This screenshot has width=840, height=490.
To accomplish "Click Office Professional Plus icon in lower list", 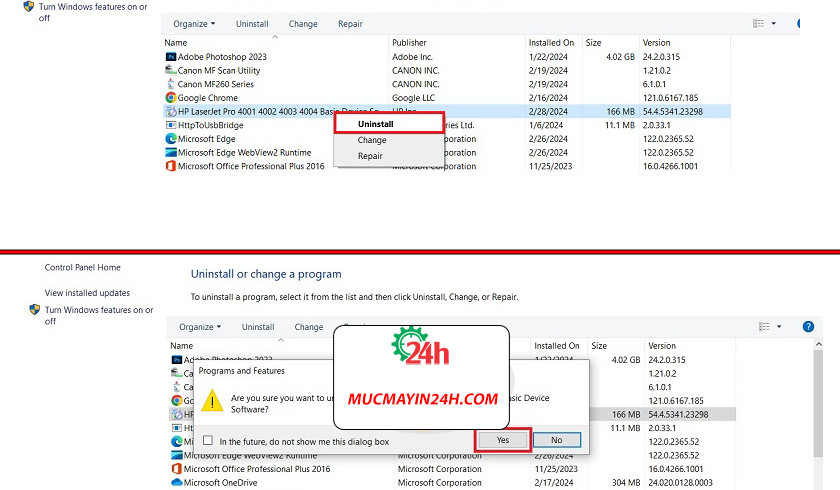I will click(176, 469).
